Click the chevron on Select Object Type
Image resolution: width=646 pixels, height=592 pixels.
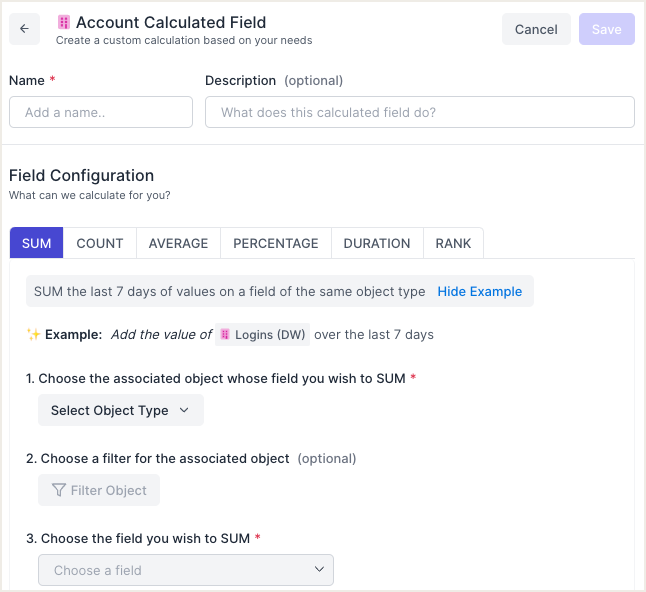click(184, 410)
